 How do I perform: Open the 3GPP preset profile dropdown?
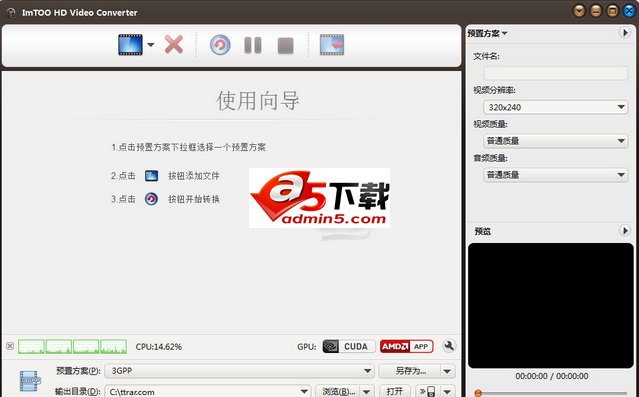click(x=239, y=371)
